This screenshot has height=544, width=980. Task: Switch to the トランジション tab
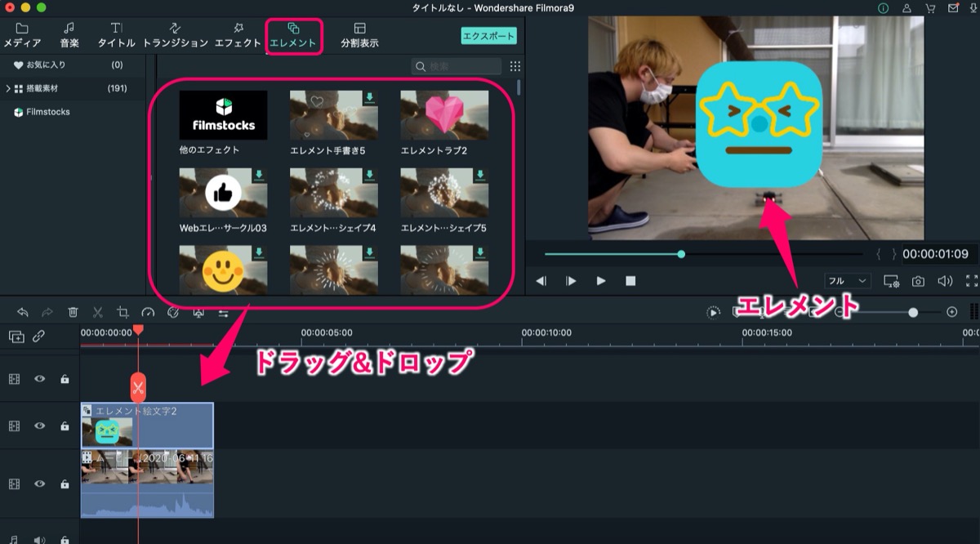pyautogui.click(x=176, y=36)
